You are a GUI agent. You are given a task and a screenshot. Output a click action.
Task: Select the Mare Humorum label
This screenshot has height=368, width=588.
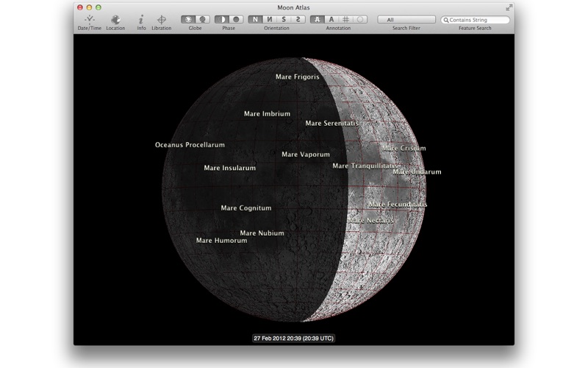pyautogui.click(x=221, y=241)
